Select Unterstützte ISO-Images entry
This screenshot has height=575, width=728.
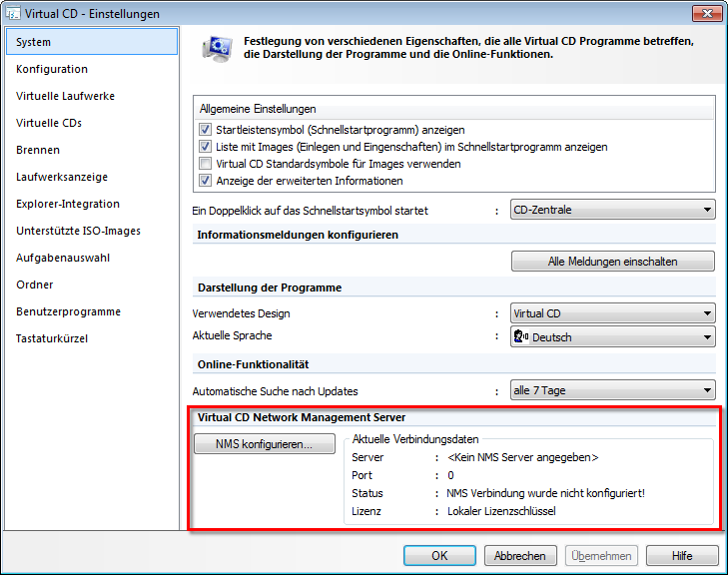point(92,231)
